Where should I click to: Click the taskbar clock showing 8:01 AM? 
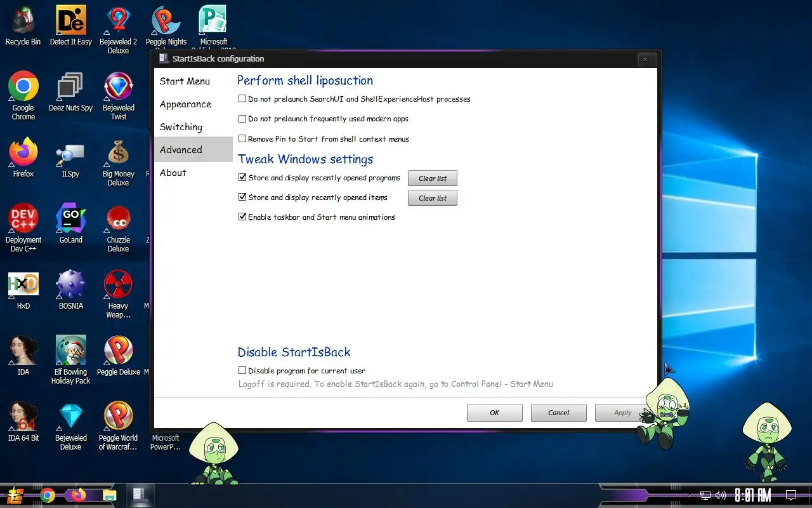coord(753,495)
